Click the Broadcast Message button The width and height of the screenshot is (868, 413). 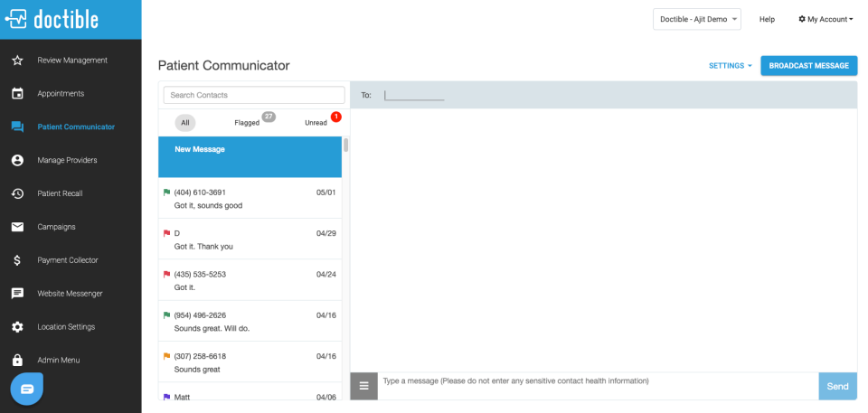pos(808,65)
